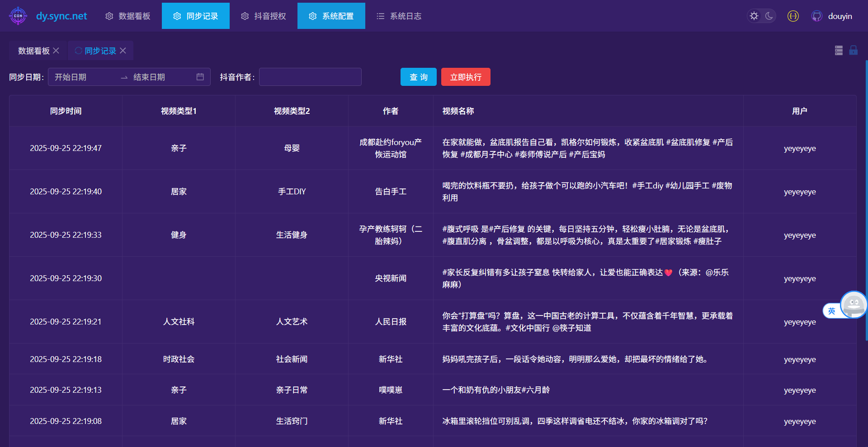
Task: Select the 人民日报 author cell
Action: click(x=391, y=322)
